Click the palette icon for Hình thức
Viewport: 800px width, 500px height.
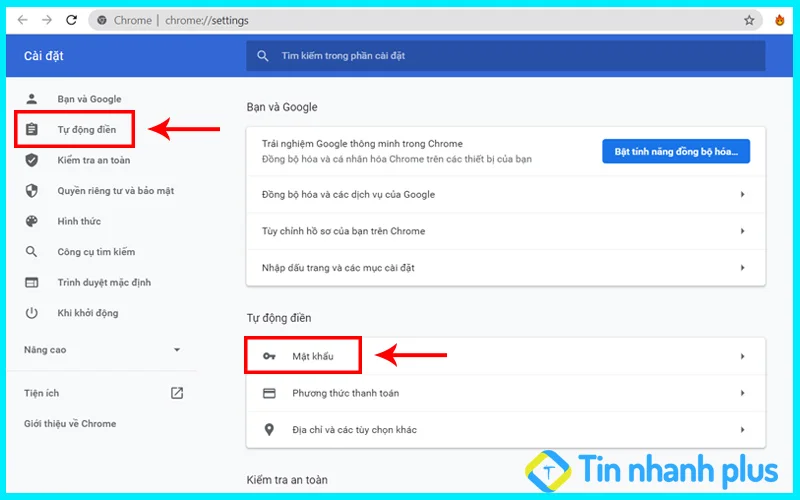click(x=32, y=221)
